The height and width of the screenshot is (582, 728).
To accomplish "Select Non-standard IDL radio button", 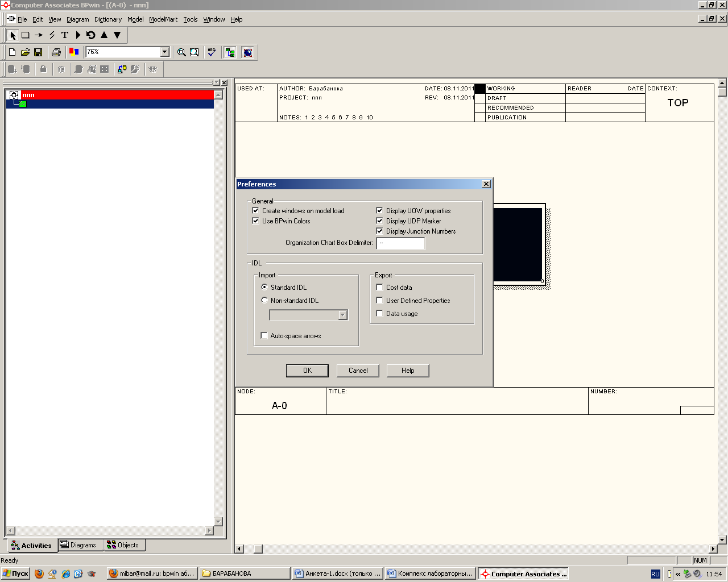I will pyautogui.click(x=264, y=300).
